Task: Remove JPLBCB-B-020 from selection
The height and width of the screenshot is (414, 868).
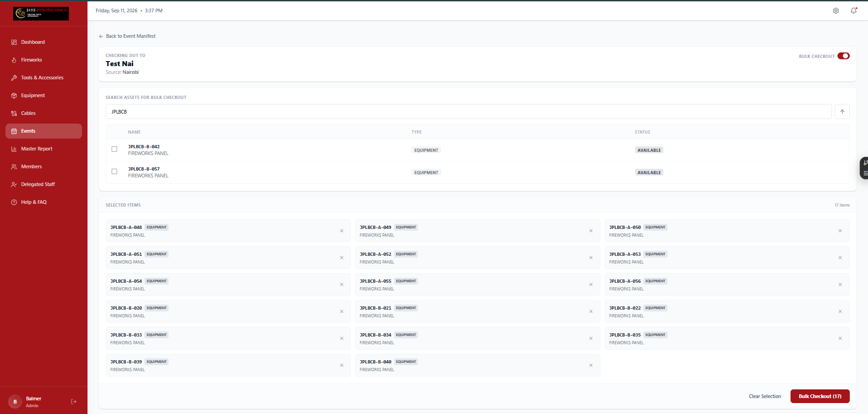Action: tap(342, 311)
